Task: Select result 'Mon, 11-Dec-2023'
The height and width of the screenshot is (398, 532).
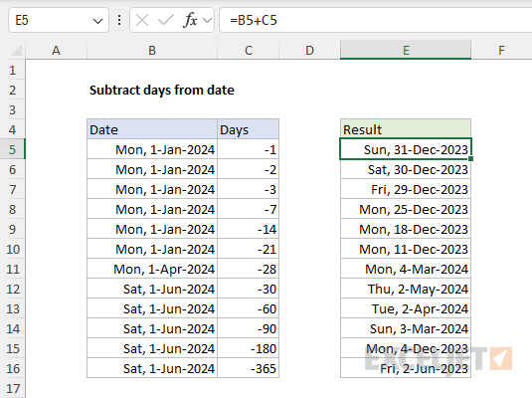Action: point(406,249)
